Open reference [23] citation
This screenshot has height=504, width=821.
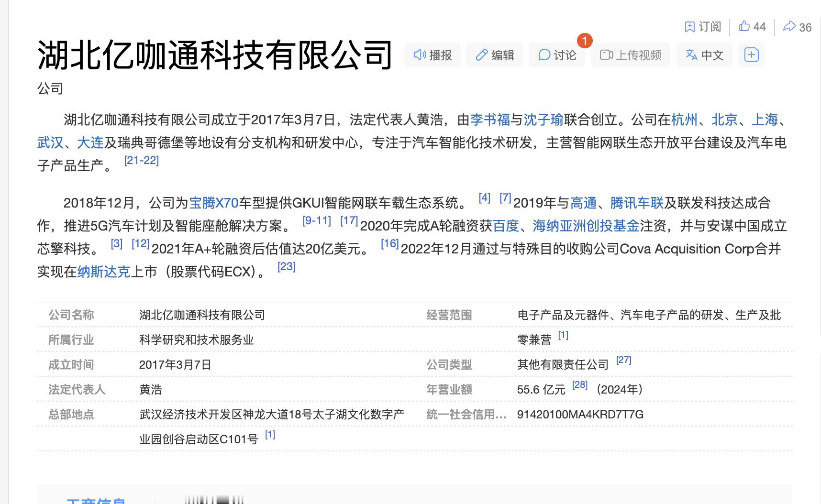pos(287,267)
